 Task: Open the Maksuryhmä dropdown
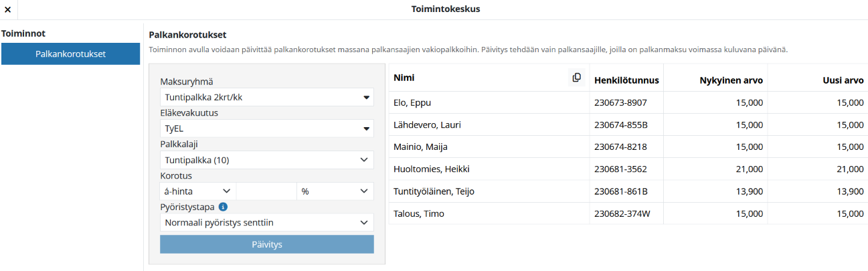click(266, 98)
